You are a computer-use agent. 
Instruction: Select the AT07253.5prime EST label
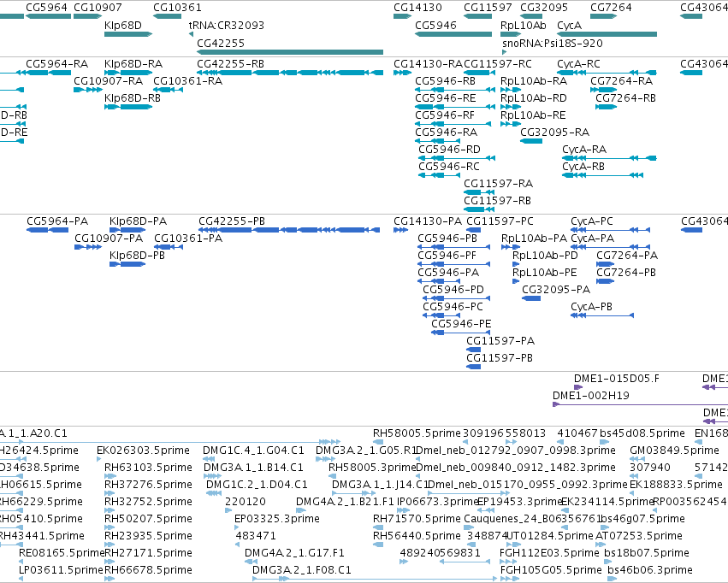pos(639,536)
